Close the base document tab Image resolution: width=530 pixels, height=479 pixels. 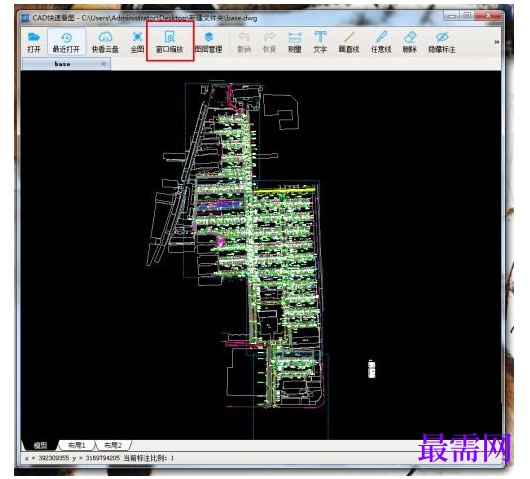[104, 64]
